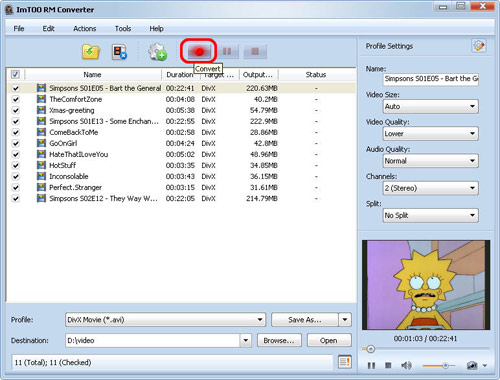
Task: Click the file icon of Xmas-greeting
Action: pos(41,110)
